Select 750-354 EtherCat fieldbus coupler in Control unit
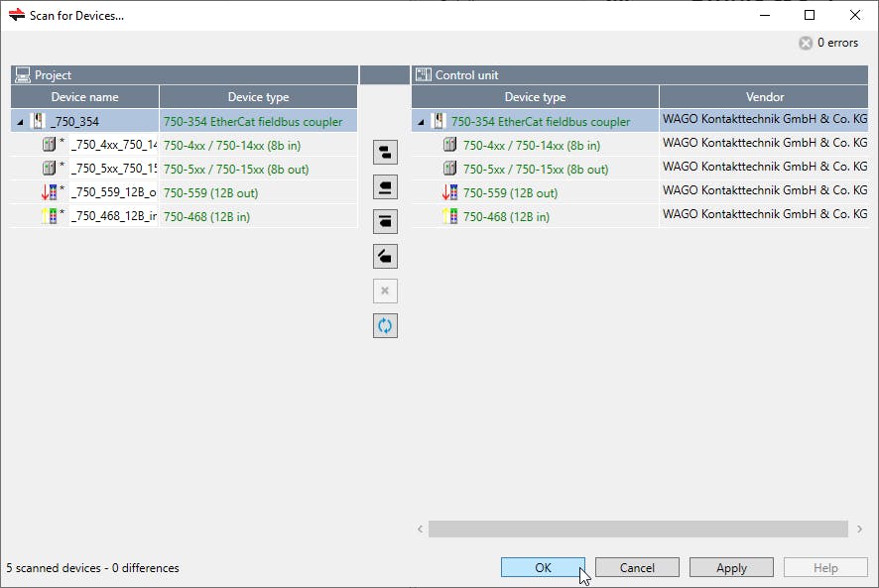The width and height of the screenshot is (879, 588). click(x=541, y=122)
